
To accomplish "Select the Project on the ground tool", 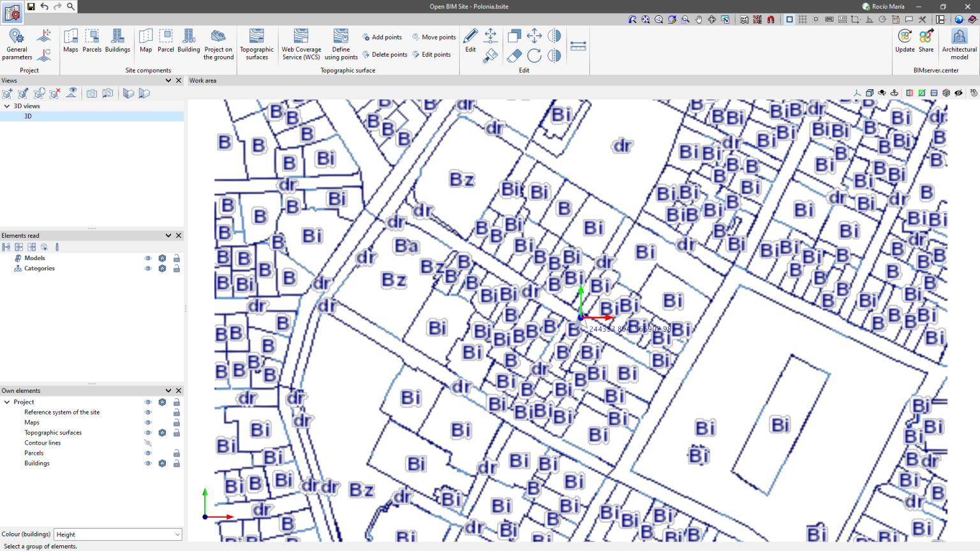I will [218, 45].
